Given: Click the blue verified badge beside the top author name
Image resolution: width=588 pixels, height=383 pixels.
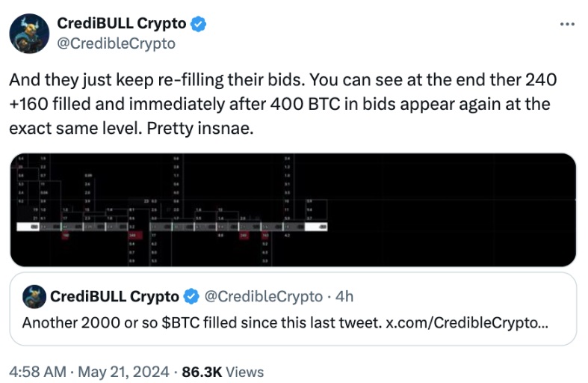Looking at the screenshot, I should click(197, 25).
